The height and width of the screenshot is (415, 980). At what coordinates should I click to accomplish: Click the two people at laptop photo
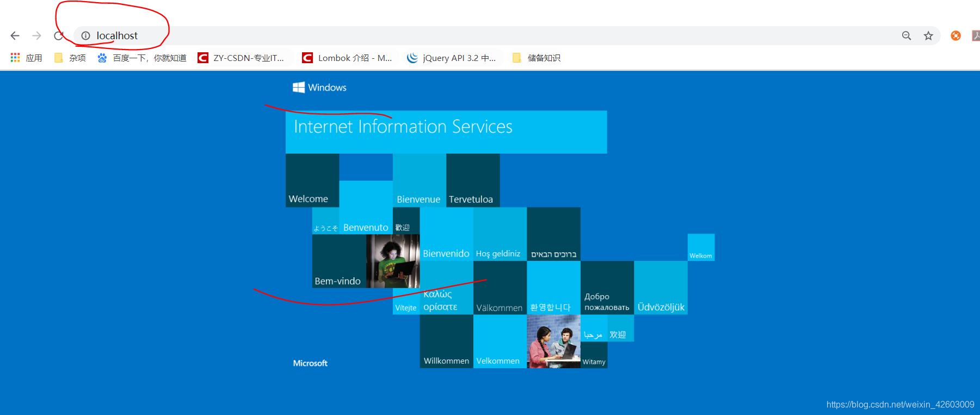click(x=553, y=341)
